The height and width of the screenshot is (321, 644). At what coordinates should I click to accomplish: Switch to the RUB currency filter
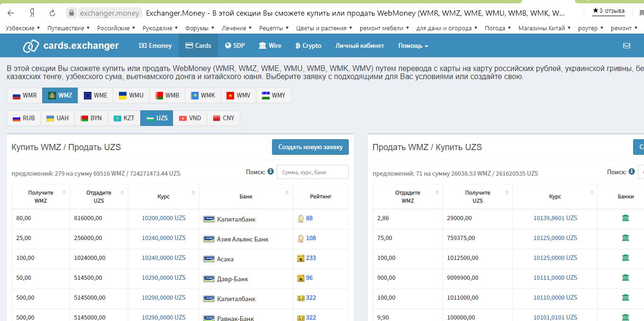24,118
